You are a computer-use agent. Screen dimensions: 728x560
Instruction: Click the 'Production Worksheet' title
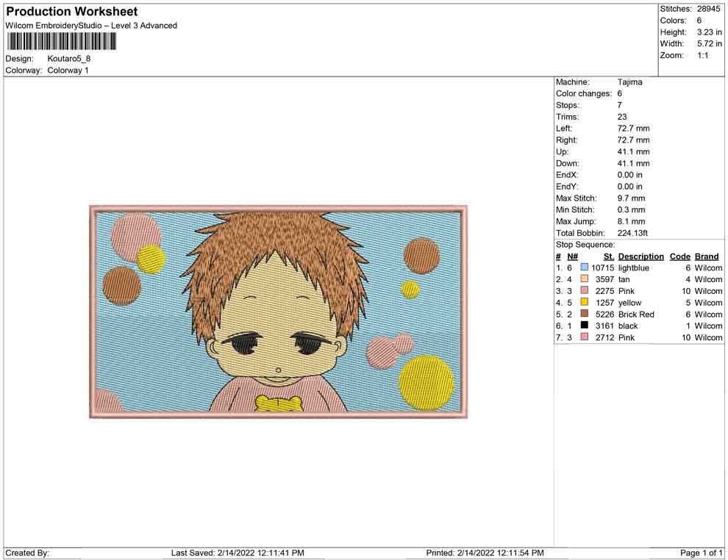click(x=72, y=12)
